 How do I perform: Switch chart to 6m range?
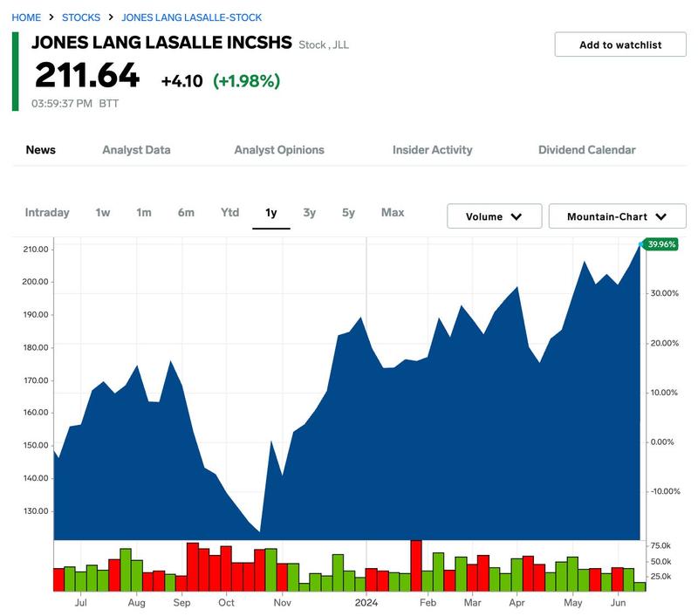[x=186, y=213]
